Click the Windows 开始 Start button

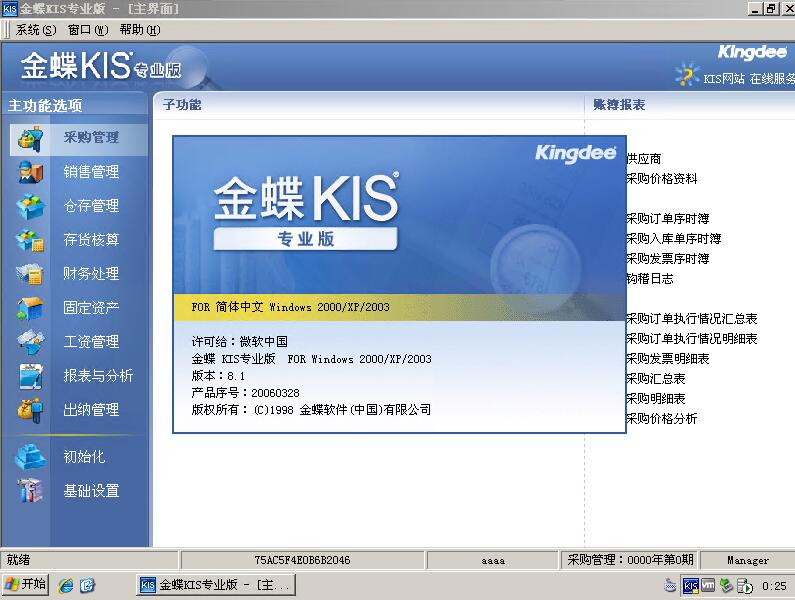(25, 585)
